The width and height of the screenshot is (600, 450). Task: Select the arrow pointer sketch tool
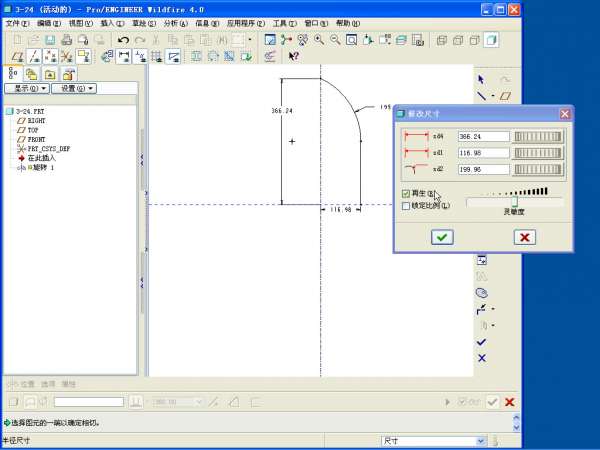(481, 79)
